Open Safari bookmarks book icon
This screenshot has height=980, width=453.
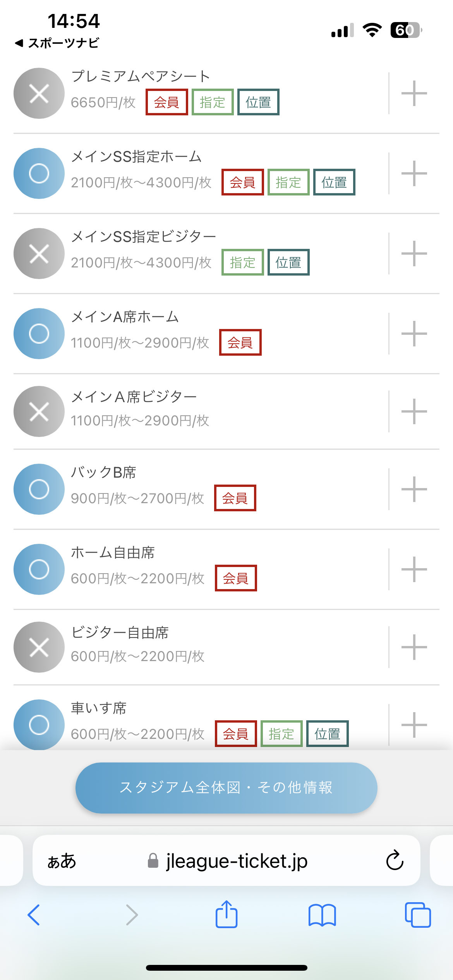[322, 915]
